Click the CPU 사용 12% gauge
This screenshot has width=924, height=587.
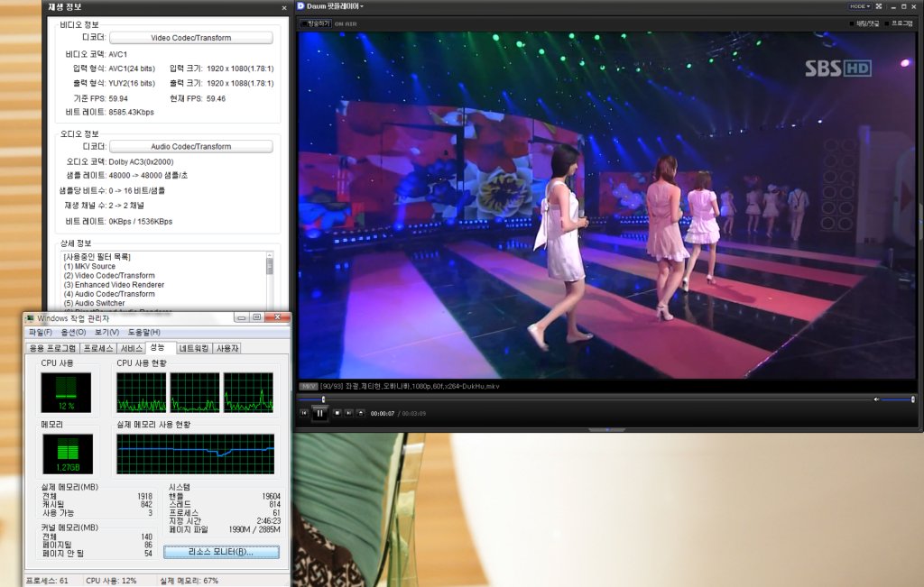pos(66,393)
